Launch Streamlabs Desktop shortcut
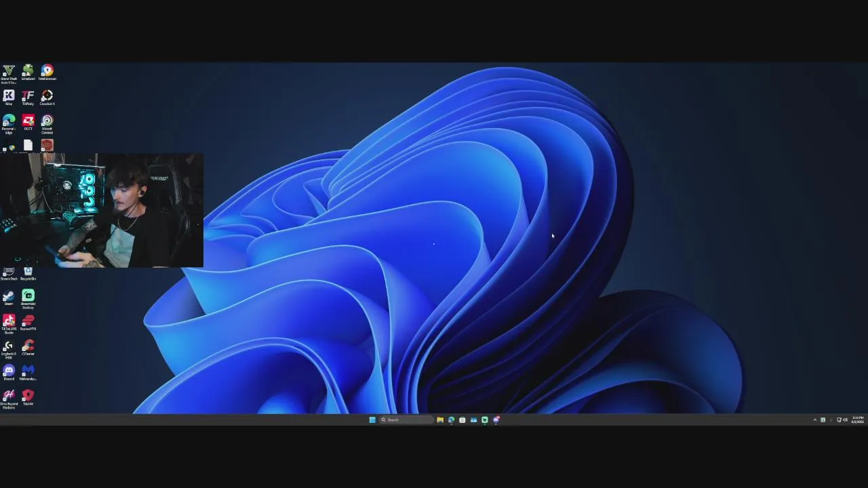Screen dimensions: 868x488 click(x=28, y=299)
